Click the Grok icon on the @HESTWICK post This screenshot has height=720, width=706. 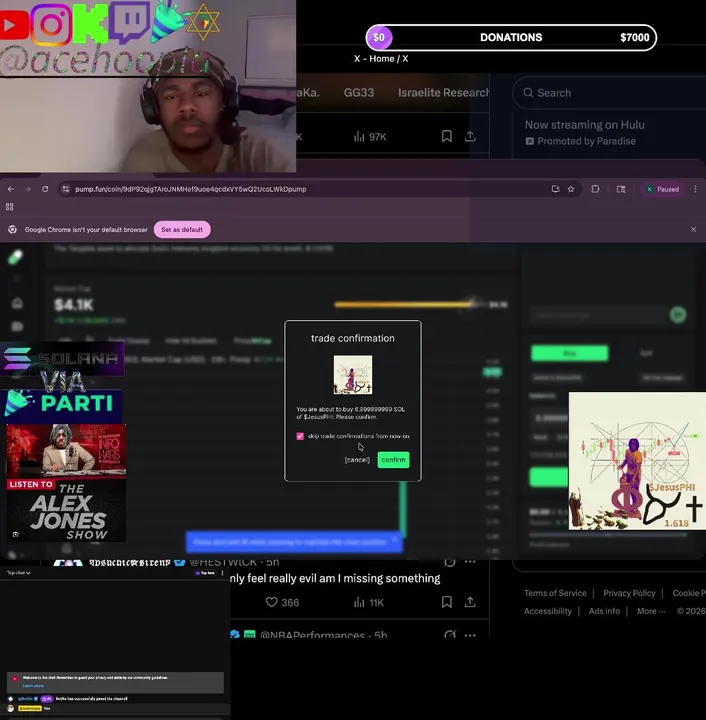click(450, 562)
